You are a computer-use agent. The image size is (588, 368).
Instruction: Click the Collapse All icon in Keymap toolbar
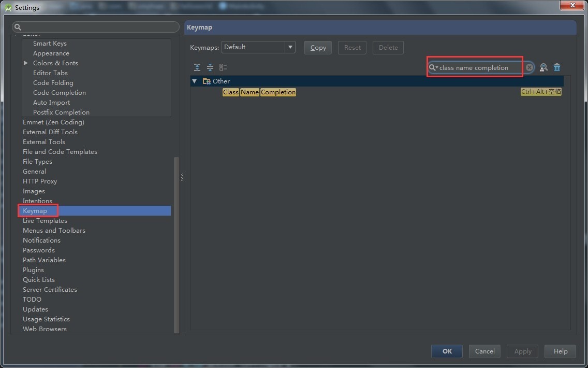point(210,67)
